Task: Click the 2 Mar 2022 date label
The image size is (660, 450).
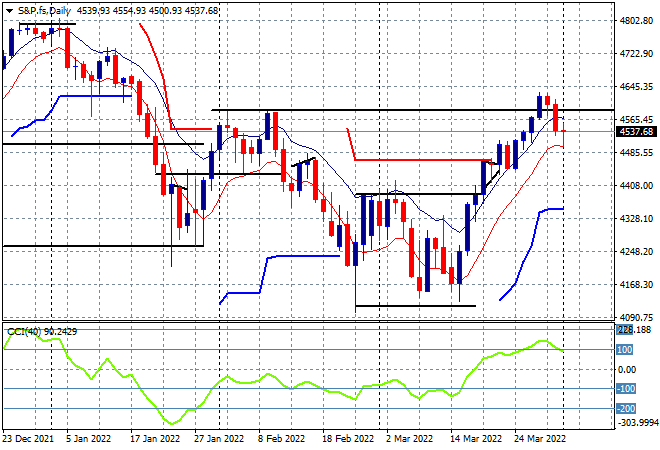Action: pyautogui.click(x=410, y=439)
